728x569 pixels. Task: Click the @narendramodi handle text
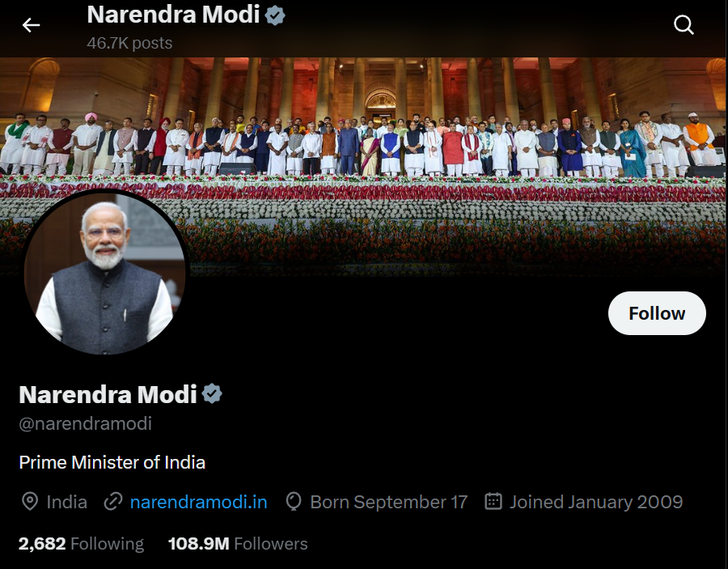tap(86, 423)
